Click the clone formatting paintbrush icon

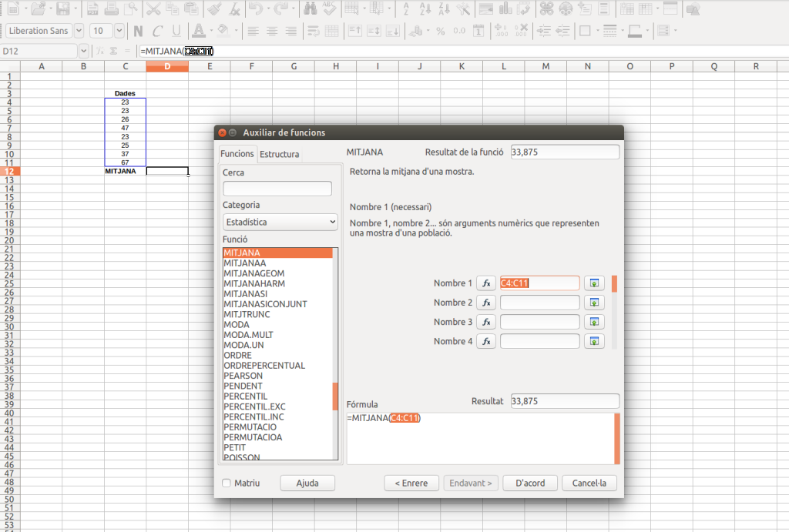click(213, 9)
